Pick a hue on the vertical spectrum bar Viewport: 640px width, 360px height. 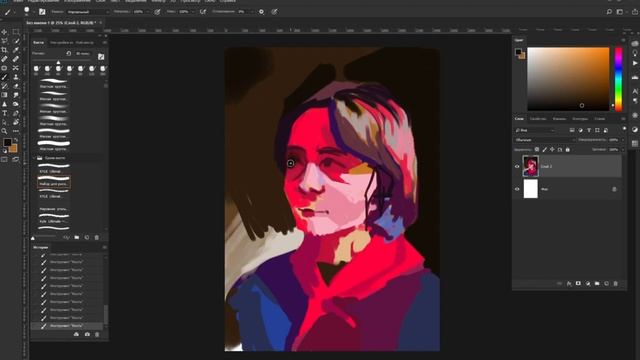(x=619, y=79)
